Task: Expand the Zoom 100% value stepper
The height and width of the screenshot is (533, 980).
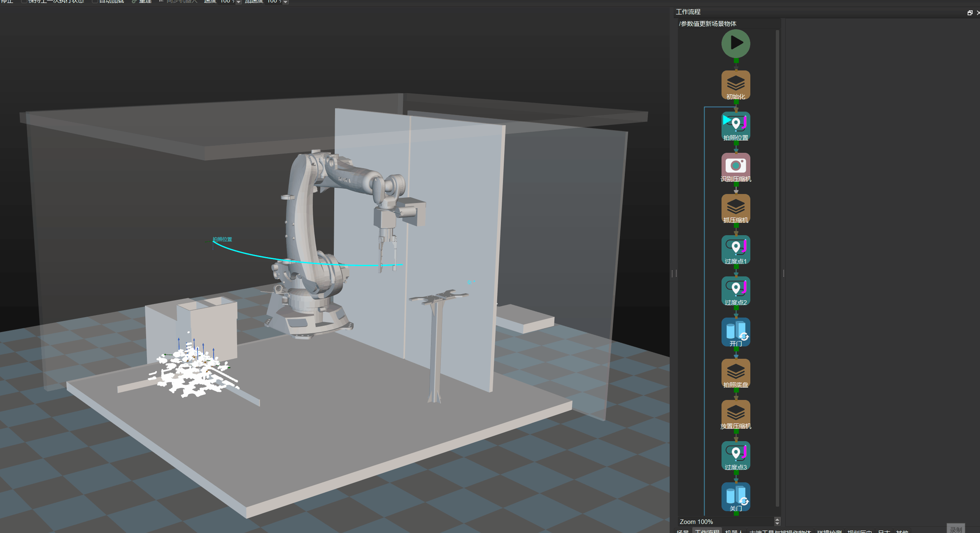Action: [x=777, y=521]
